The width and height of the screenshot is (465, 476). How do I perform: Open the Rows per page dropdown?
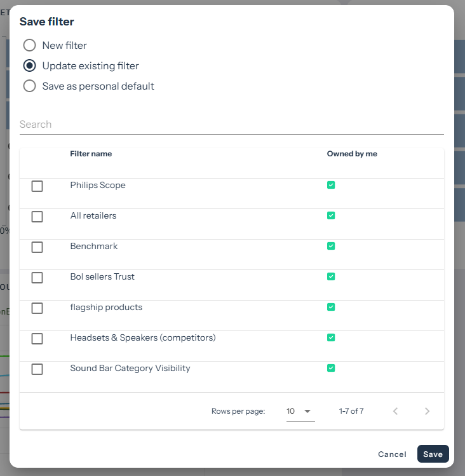coord(300,411)
